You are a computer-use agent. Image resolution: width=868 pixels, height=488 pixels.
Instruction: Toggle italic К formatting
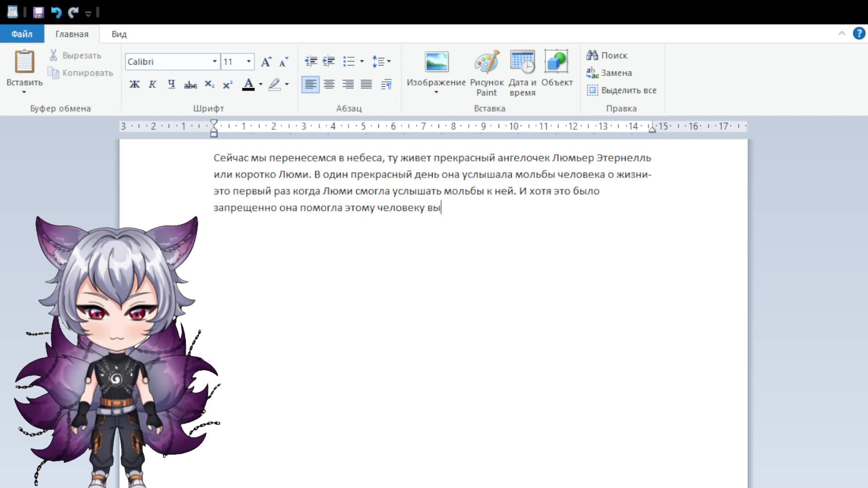pos(153,84)
